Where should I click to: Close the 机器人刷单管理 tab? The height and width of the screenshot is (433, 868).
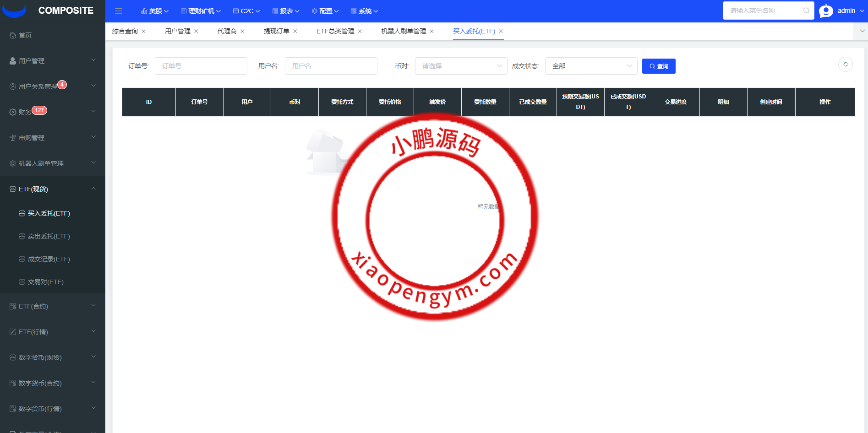click(x=431, y=31)
